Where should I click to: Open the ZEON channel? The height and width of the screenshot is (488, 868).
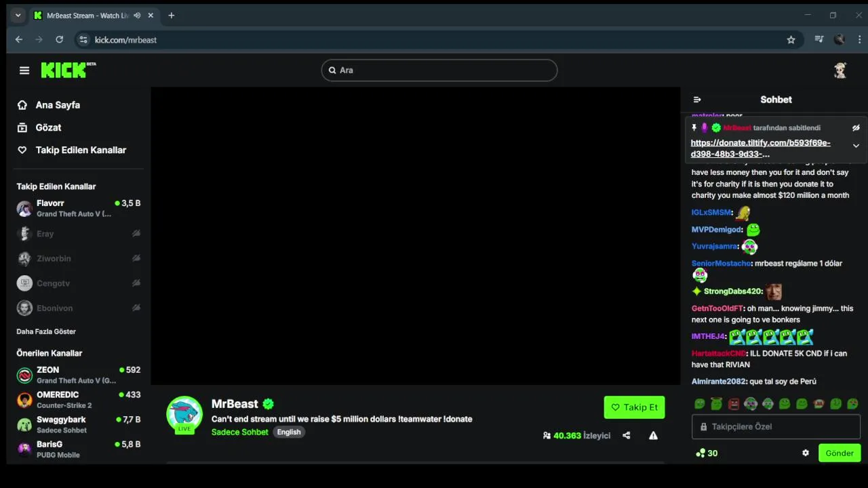pos(79,375)
